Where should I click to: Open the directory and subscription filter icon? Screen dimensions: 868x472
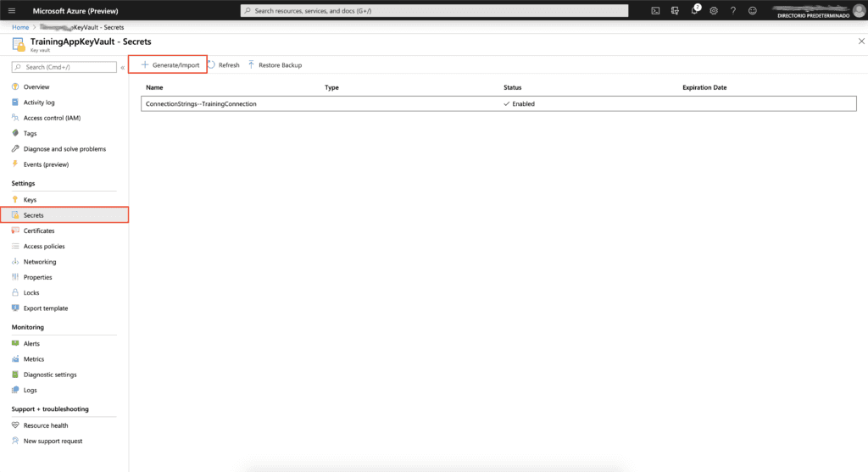(x=675, y=10)
